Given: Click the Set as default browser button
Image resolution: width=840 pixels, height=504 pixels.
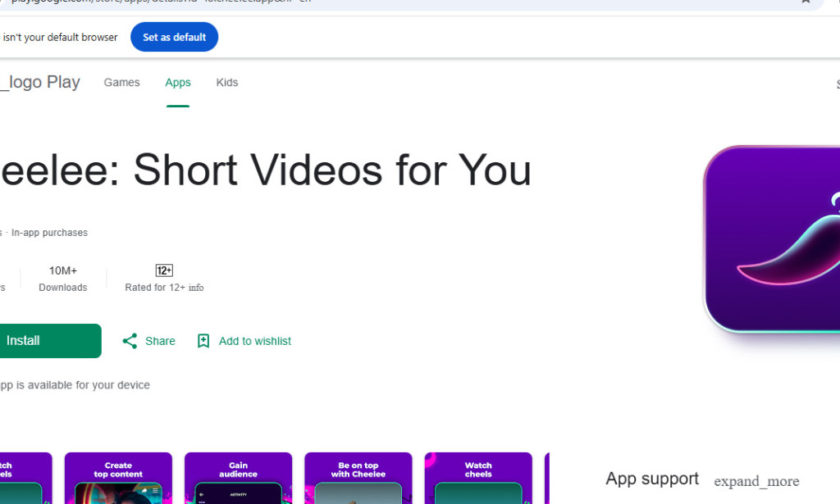Looking at the screenshot, I should [x=174, y=37].
